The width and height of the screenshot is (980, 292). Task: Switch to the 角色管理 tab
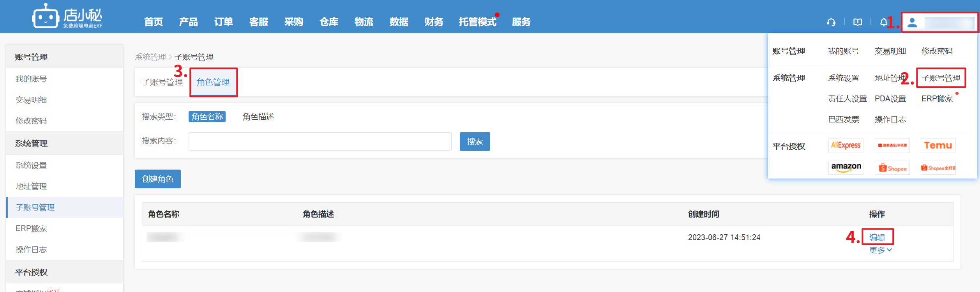click(213, 82)
